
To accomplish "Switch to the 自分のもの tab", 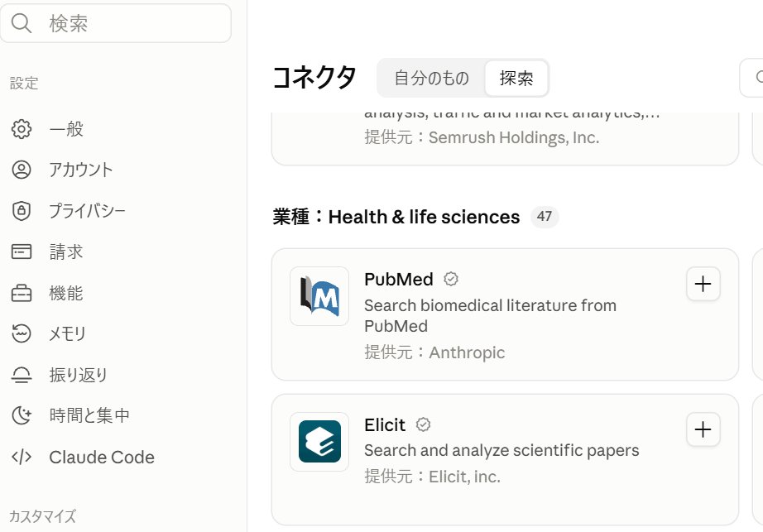I will [x=432, y=78].
